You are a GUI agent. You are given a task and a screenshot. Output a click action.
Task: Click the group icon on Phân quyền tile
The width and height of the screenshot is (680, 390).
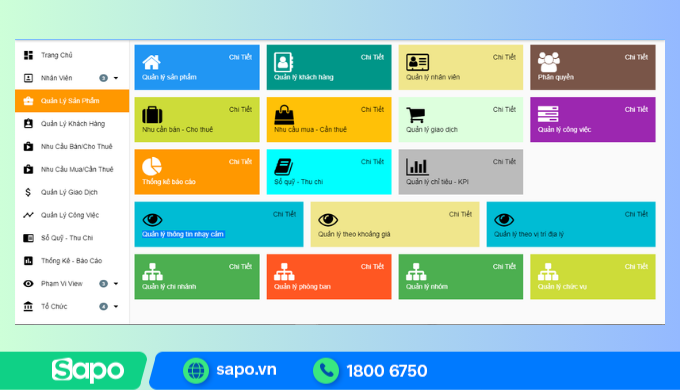(x=549, y=62)
